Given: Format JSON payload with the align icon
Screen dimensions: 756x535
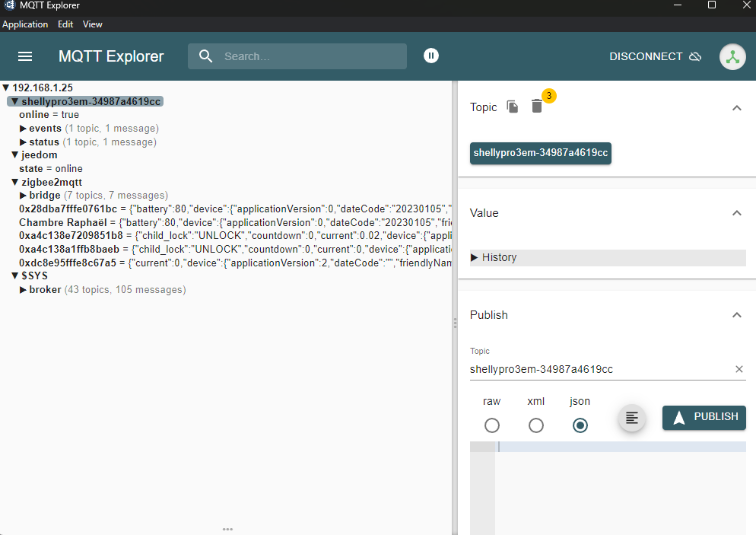Looking at the screenshot, I should (x=631, y=418).
